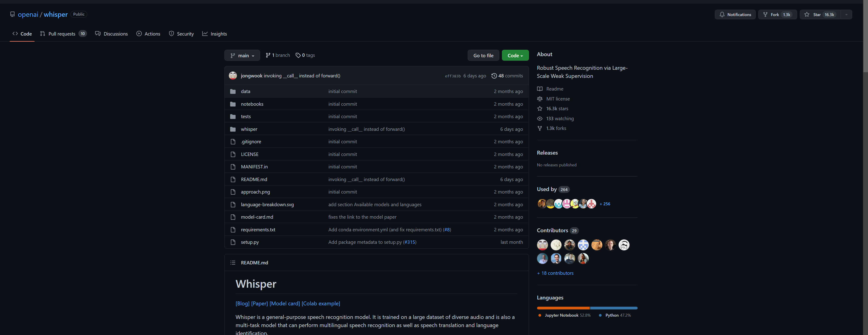Click the .gitignore file icon

pyautogui.click(x=232, y=142)
